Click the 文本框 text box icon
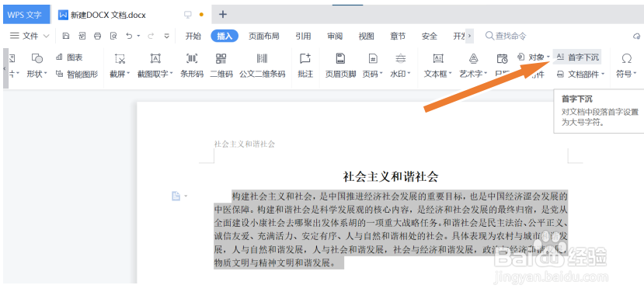The height and width of the screenshot is (299, 644). tap(438, 59)
